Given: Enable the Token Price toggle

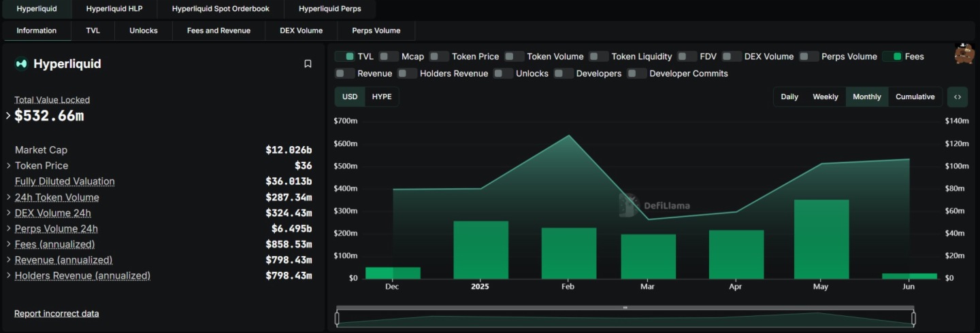Looking at the screenshot, I should click(439, 56).
